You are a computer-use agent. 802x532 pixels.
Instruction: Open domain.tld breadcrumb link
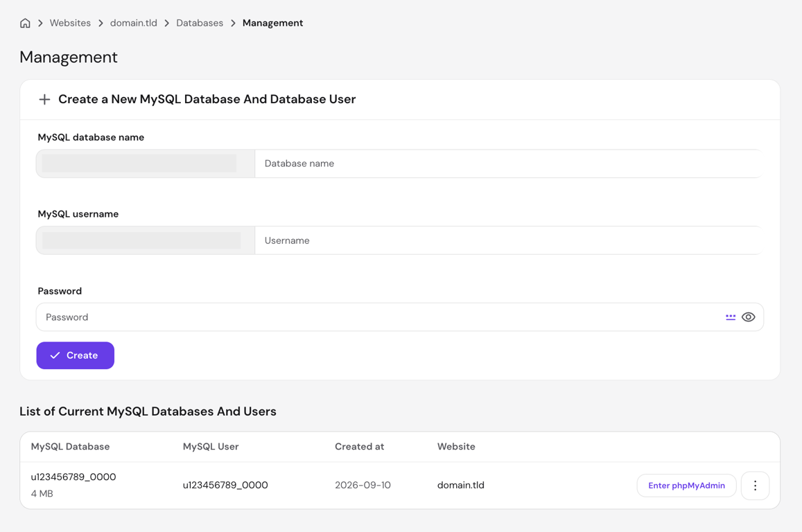point(134,23)
